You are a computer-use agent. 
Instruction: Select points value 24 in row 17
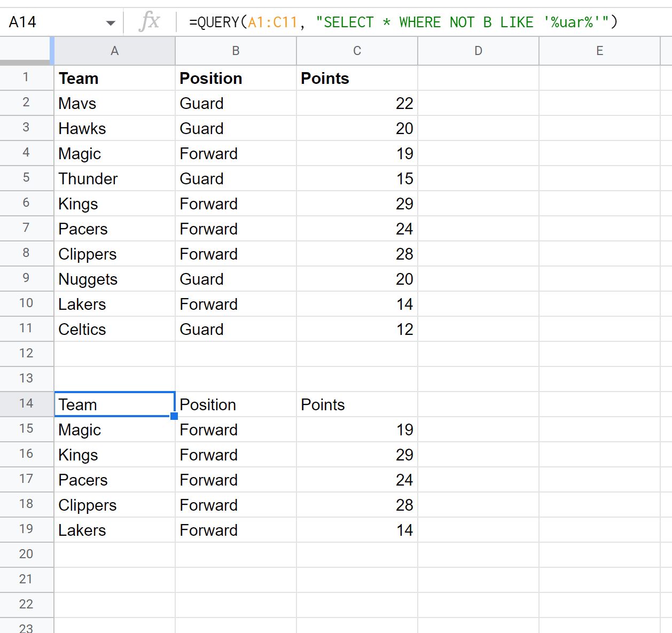(357, 480)
